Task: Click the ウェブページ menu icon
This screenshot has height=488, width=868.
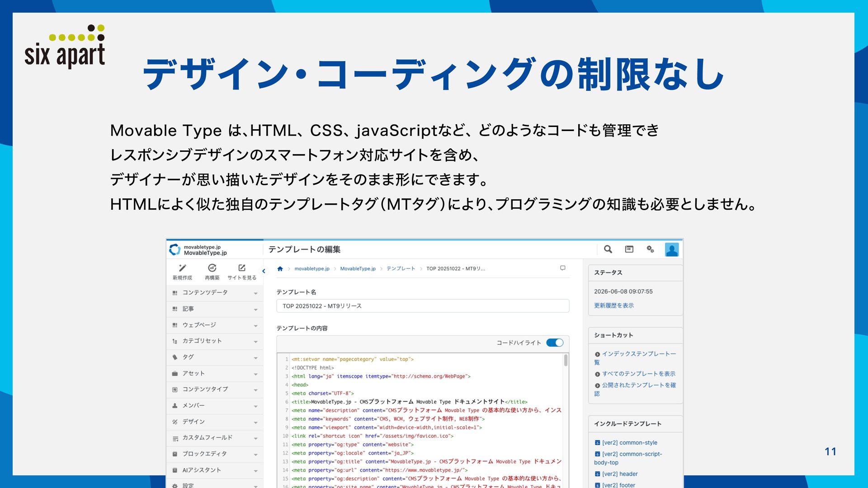Action: click(x=175, y=325)
